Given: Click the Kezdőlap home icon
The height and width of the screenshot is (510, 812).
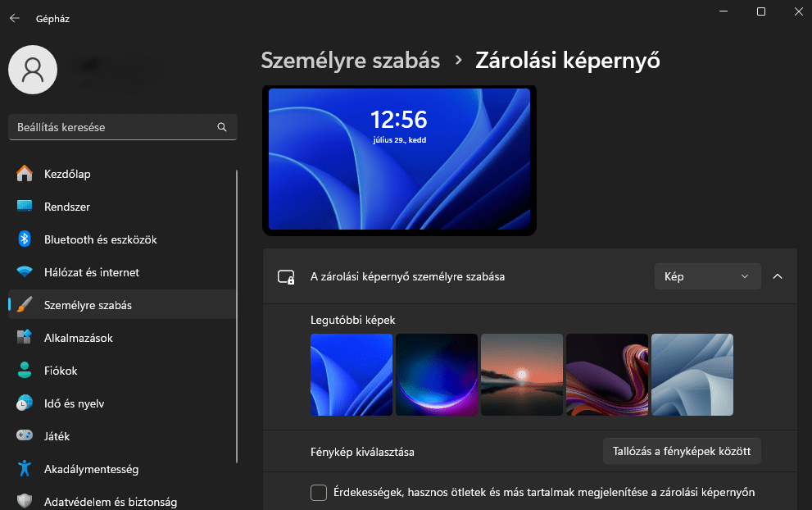Looking at the screenshot, I should 25,174.
